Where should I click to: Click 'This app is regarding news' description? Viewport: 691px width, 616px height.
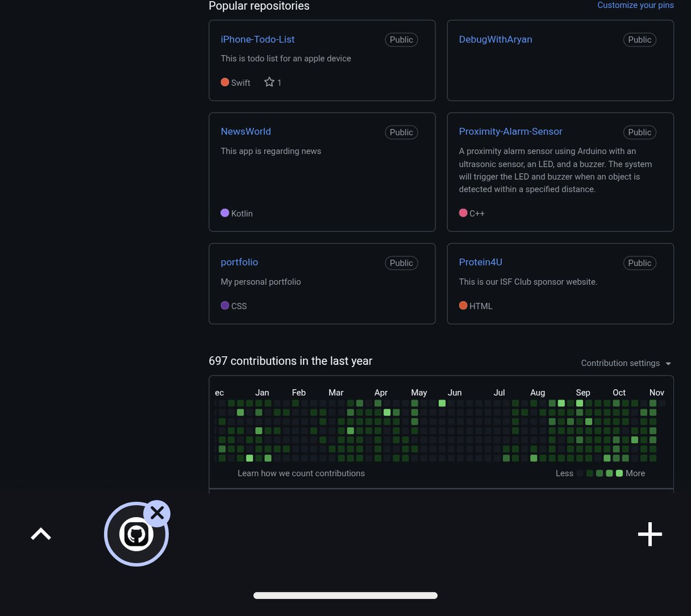(271, 151)
